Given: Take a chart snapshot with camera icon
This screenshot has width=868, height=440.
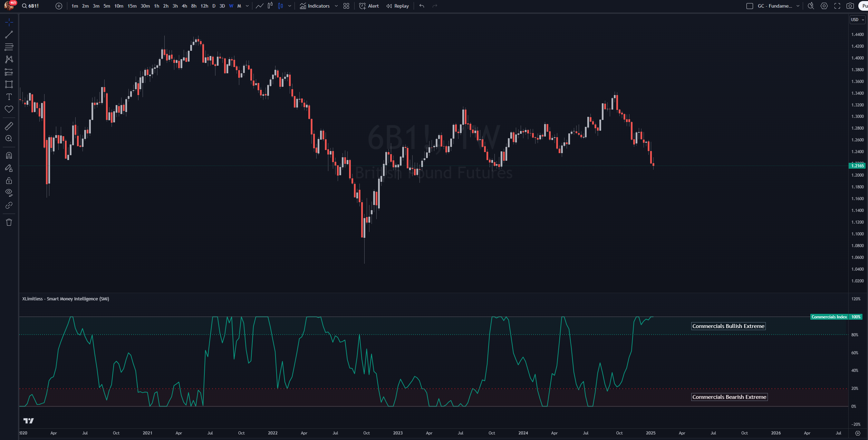Looking at the screenshot, I should (850, 6).
